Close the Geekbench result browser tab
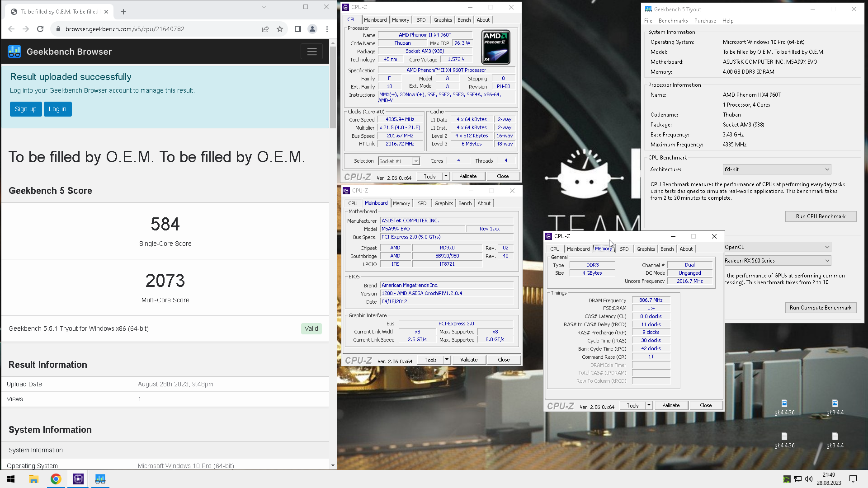868x488 pixels. coord(106,12)
